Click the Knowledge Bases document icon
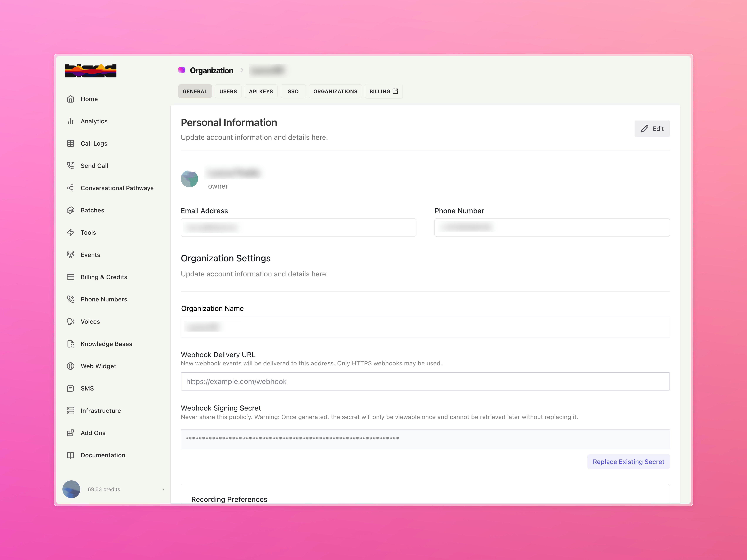747x560 pixels. coord(71,344)
